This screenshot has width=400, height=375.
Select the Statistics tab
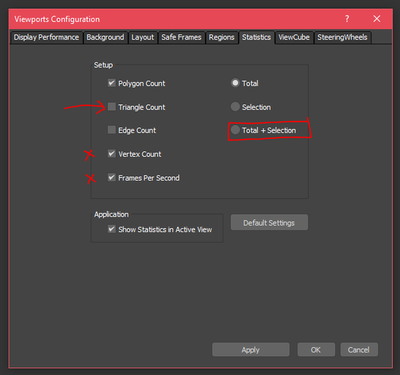click(x=256, y=37)
